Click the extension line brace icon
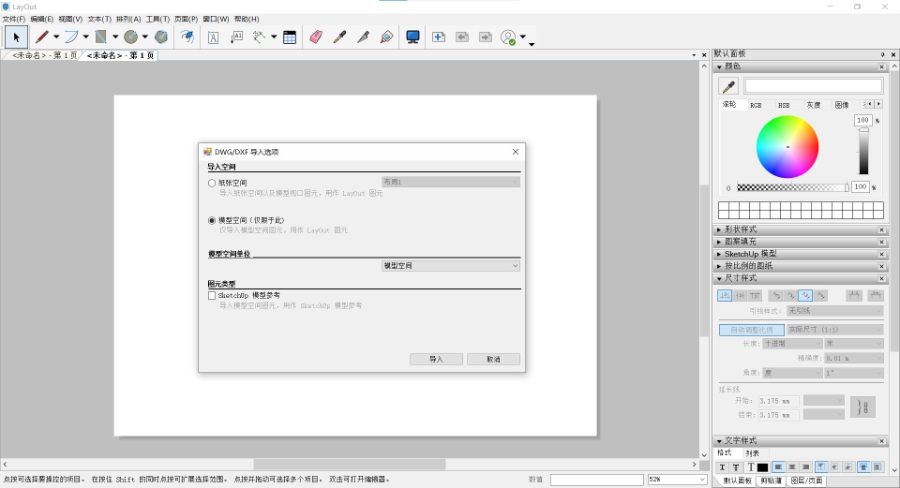Viewport: 900px width, 488px height. 863,407
